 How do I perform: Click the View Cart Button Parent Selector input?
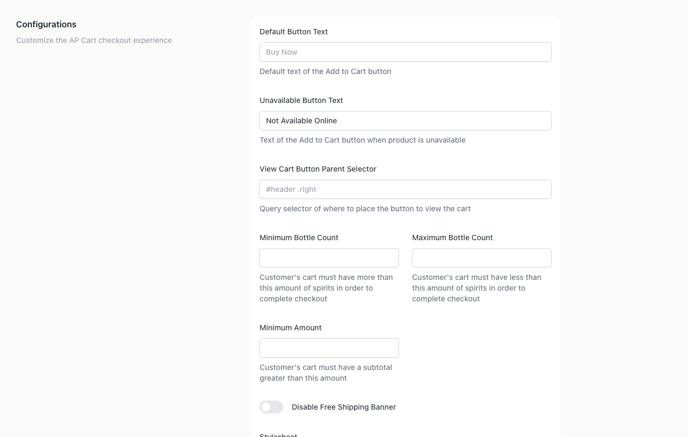pos(405,189)
